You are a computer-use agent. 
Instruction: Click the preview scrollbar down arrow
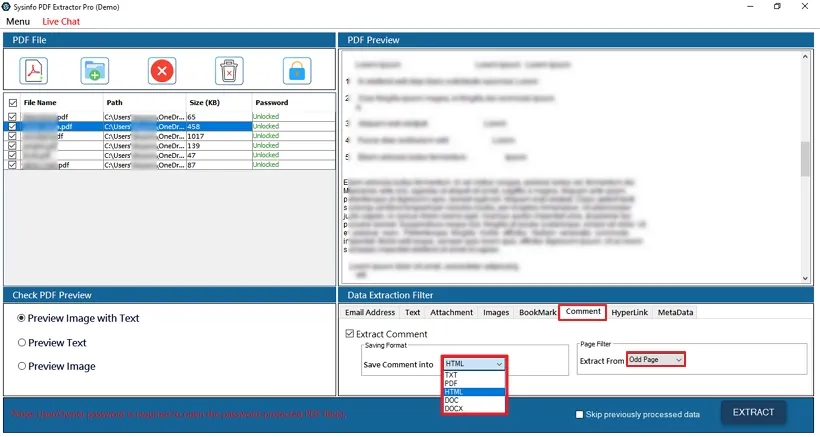pos(805,279)
